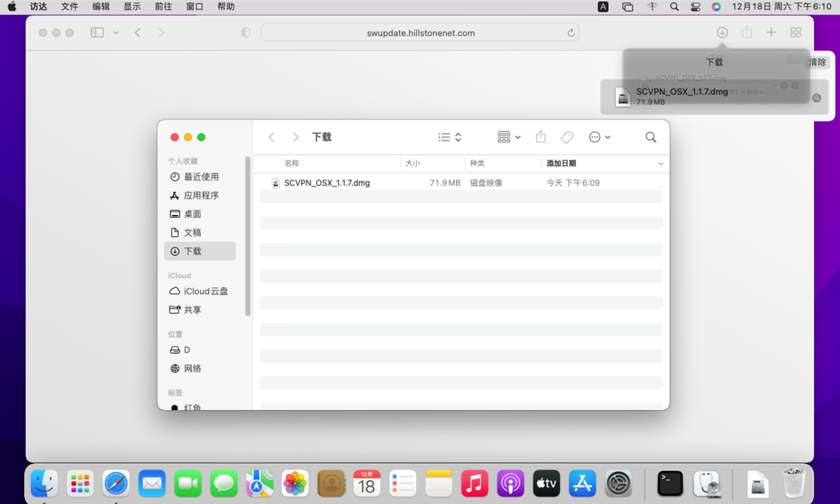Screen dimensions: 840x504
Task: Open 前往 menu
Action: pyautogui.click(x=163, y=6)
